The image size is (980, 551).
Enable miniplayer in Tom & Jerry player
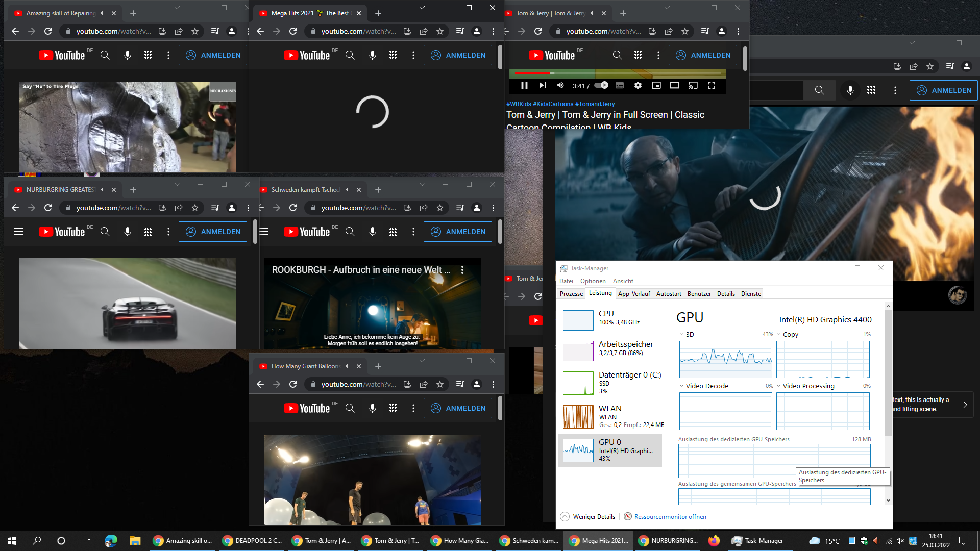(x=656, y=85)
